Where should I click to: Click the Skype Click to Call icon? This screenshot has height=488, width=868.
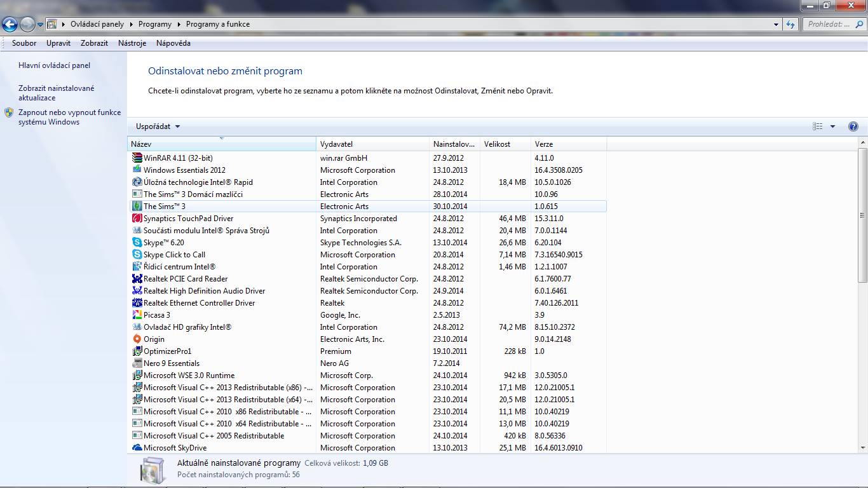click(x=137, y=254)
